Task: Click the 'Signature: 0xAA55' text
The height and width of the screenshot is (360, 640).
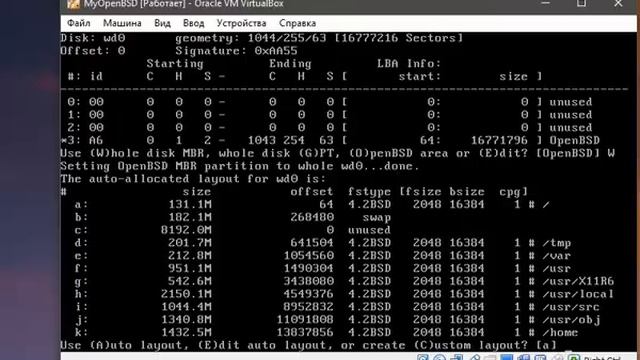Action: click(x=236, y=51)
